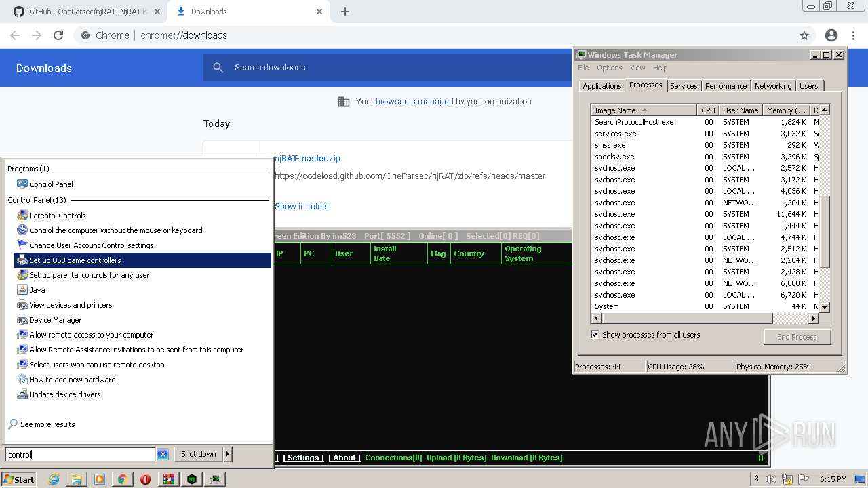Screen dimensions: 868x488
Task: Open njRAT Settings link
Action: 303,457
